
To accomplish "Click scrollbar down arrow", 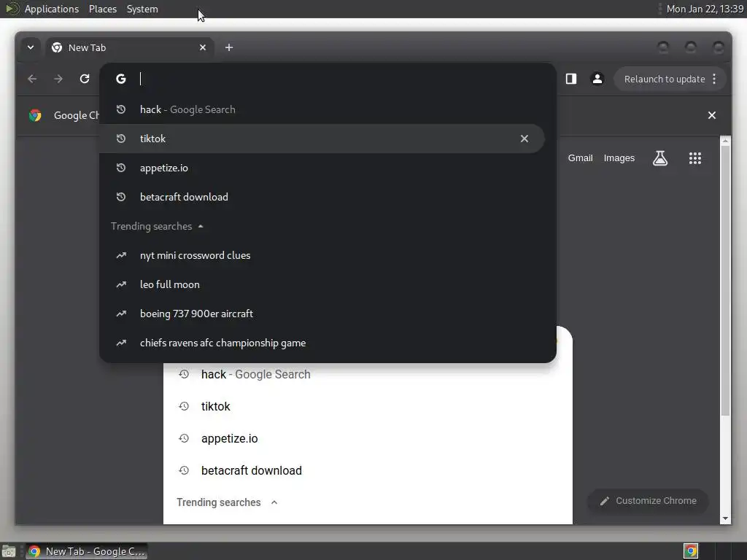I will [x=725, y=518].
